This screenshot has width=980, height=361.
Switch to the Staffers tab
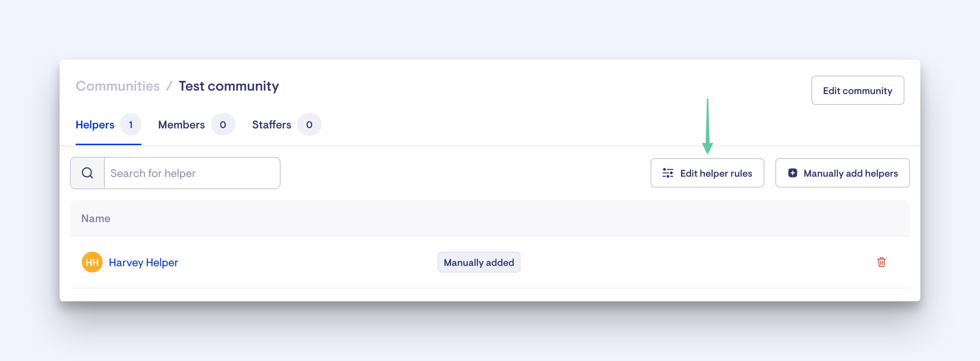(271, 125)
